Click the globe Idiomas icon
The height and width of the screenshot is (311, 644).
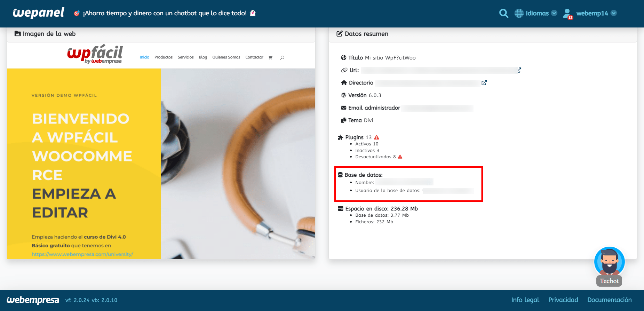519,13
